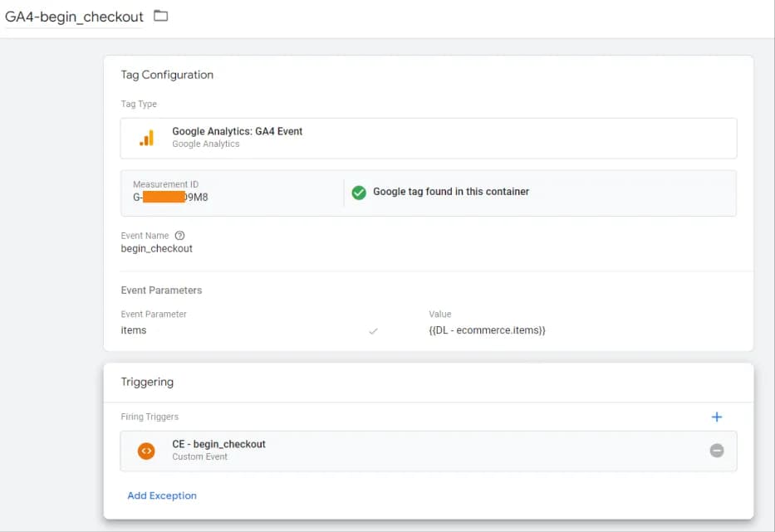Click the Triggering heading

147,382
